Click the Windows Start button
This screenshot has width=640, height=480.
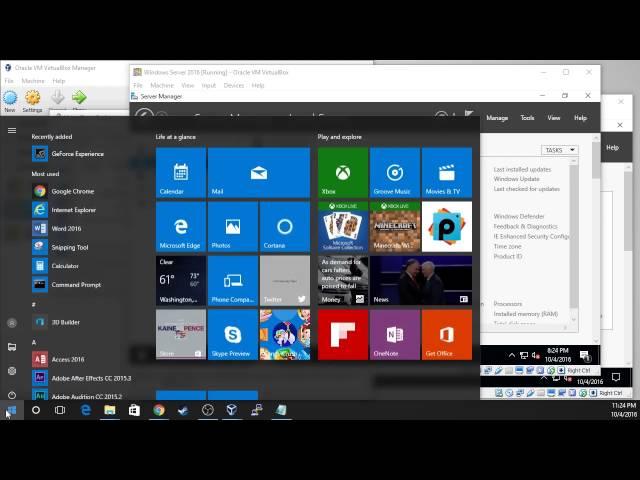click(11, 410)
